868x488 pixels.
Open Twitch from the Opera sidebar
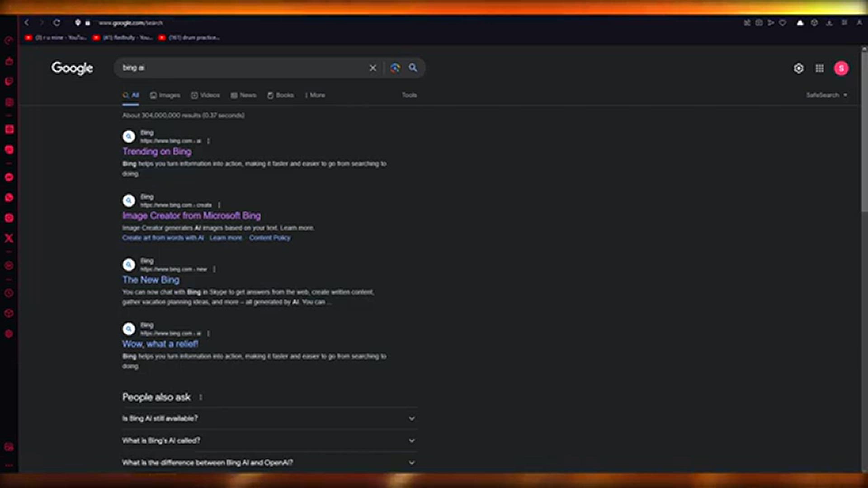click(9, 81)
